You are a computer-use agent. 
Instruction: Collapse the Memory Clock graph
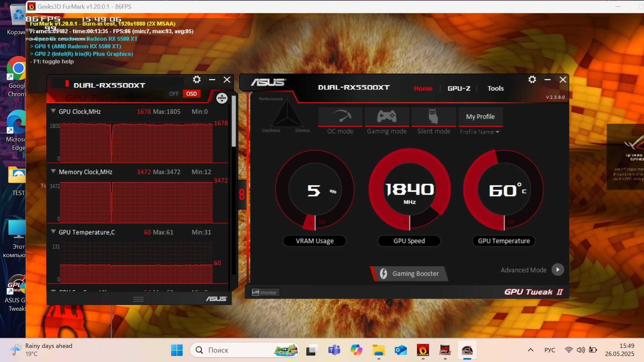tap(53, 171)
